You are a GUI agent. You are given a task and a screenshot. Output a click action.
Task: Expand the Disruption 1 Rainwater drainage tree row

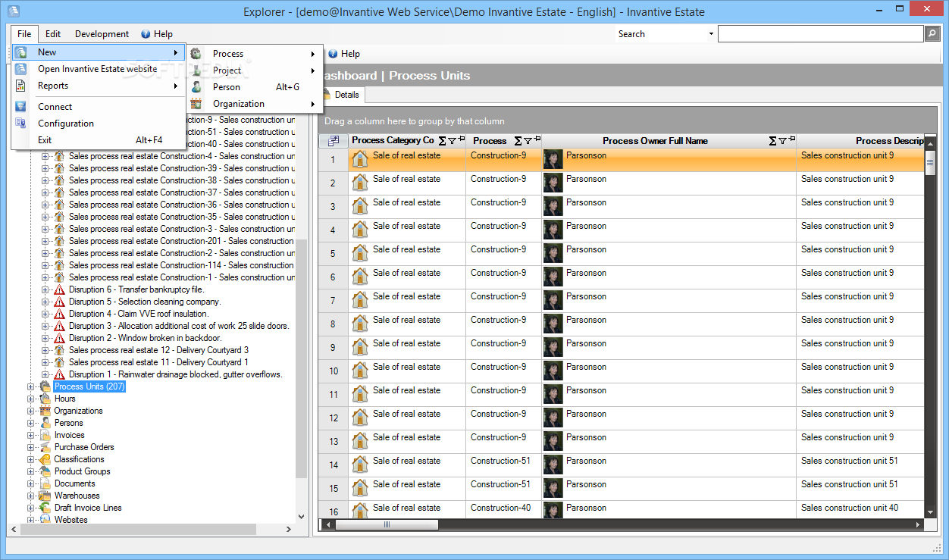(x=45, y=374)
